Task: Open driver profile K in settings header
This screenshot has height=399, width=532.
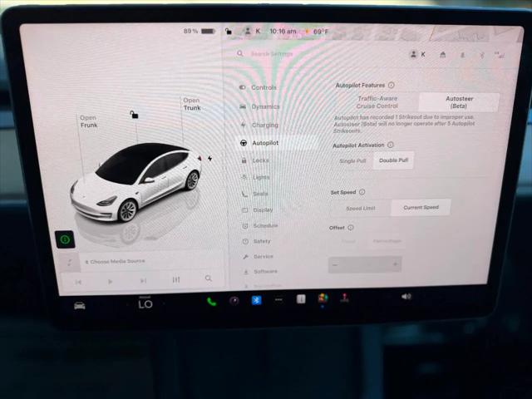Action: [417, 54]
